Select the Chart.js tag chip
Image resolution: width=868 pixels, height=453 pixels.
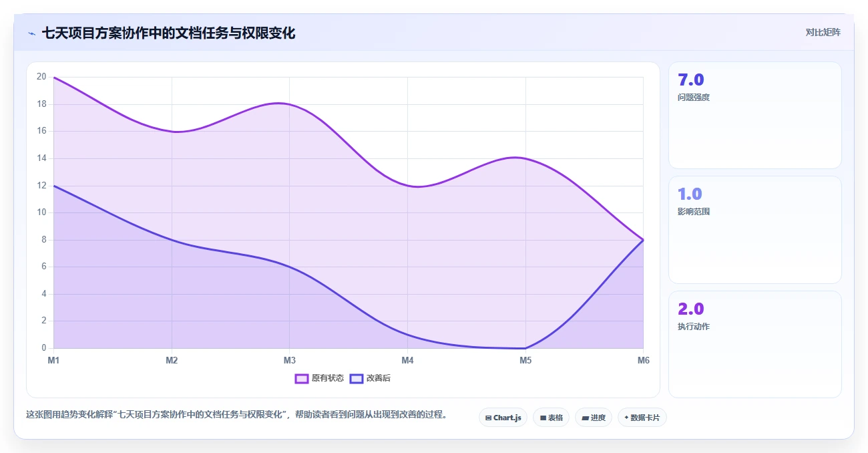point(503,418)
